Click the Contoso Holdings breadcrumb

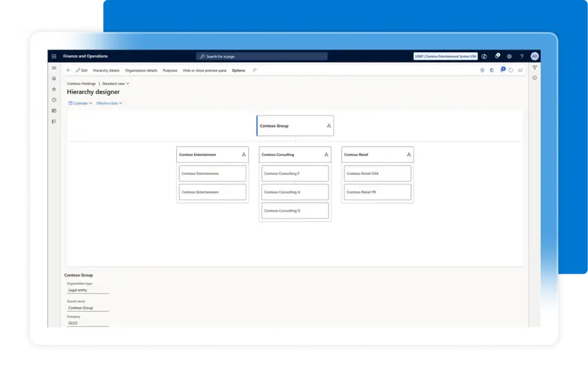click(x=82, y=84)
